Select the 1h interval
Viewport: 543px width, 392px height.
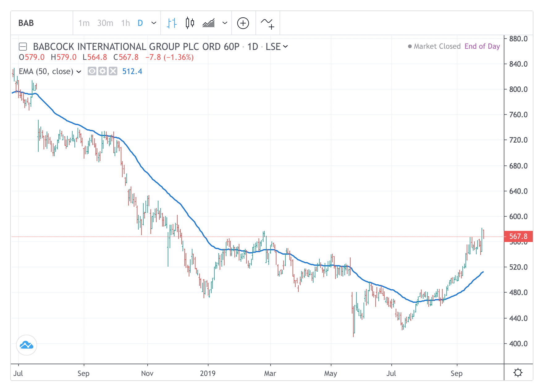pyautogui.click(x=125, y=23)
